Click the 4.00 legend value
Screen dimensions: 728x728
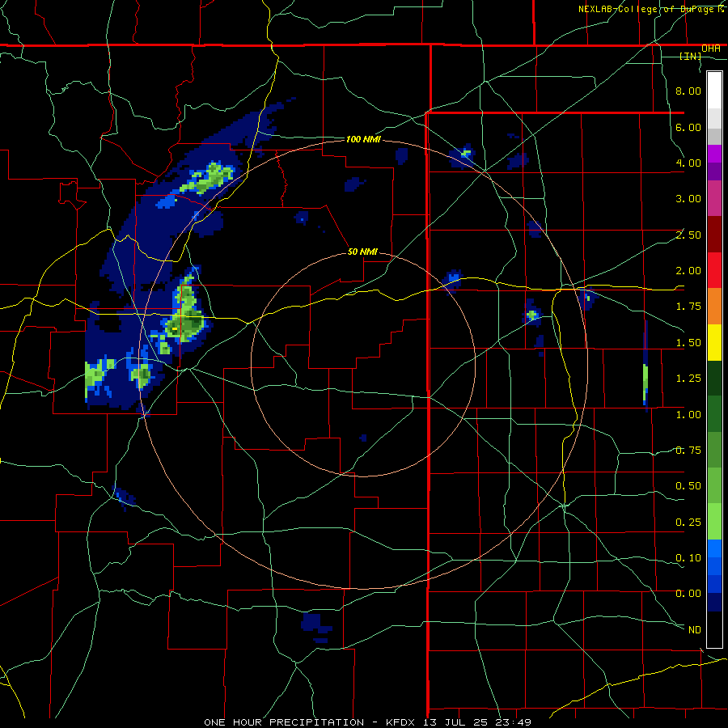pos(688,163)
